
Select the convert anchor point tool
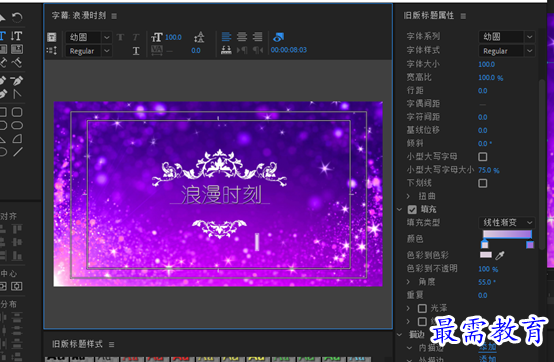(17, 94)
